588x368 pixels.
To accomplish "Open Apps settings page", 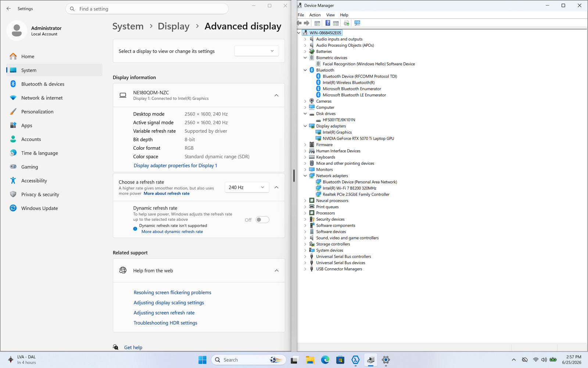I will tap(54, 125).
